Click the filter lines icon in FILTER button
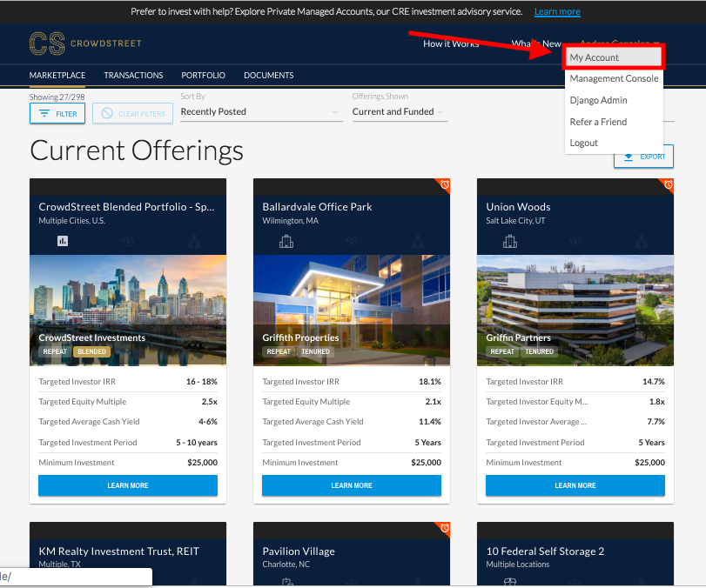706x588 pixels. pos(44,113)
